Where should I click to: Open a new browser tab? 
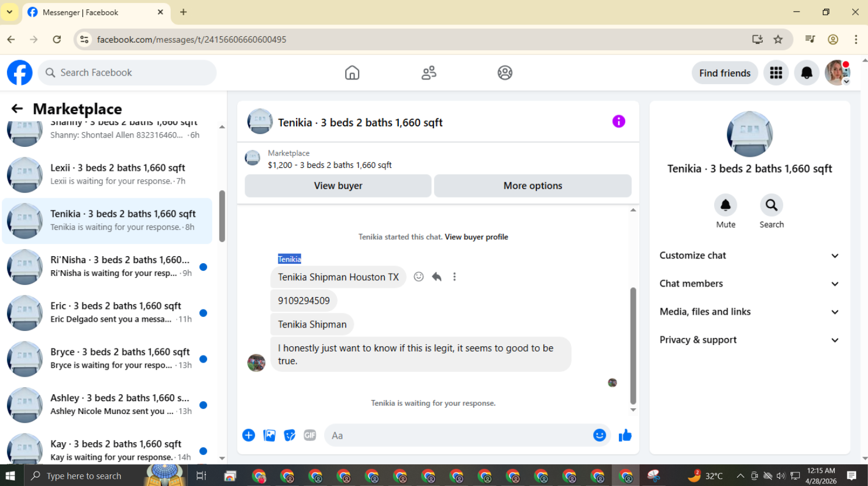pyautogui.click(x=183, y=12)
